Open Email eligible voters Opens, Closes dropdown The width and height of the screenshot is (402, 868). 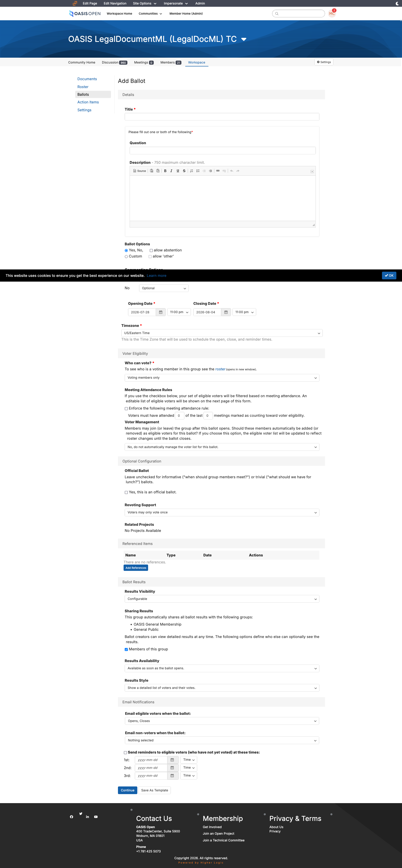click(x=222, y=721)
